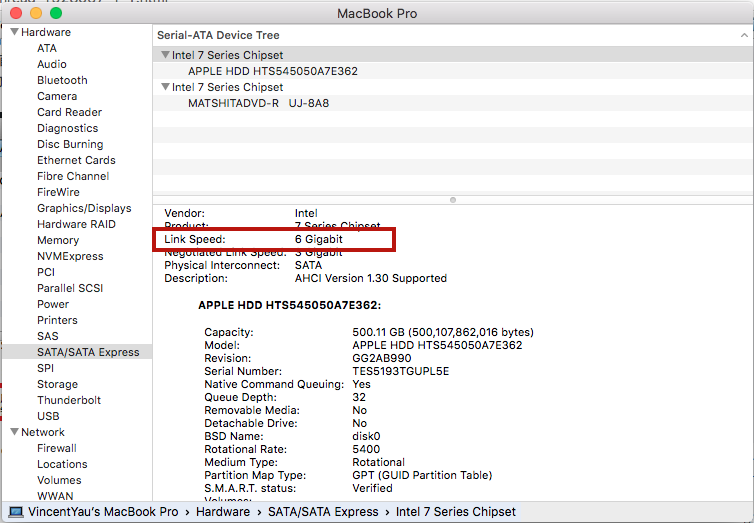
Task: Select FireWire in the sidebar
Action: click(59, 192)
